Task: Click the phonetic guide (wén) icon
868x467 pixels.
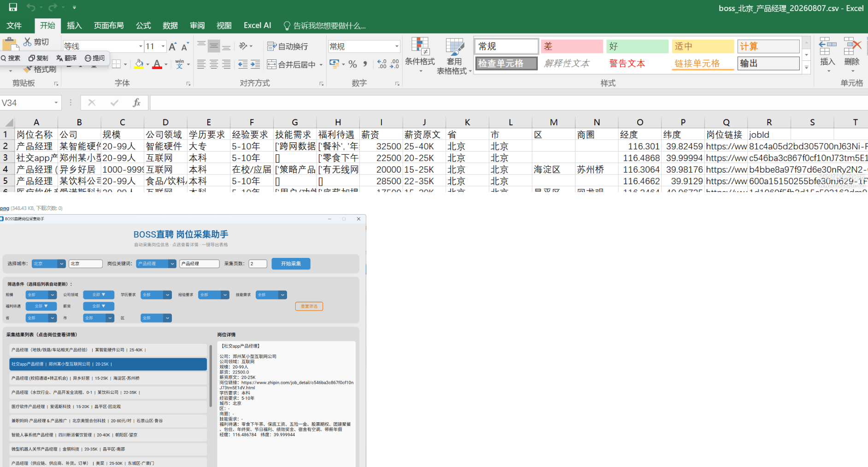Action: click(x=179, y=64)
